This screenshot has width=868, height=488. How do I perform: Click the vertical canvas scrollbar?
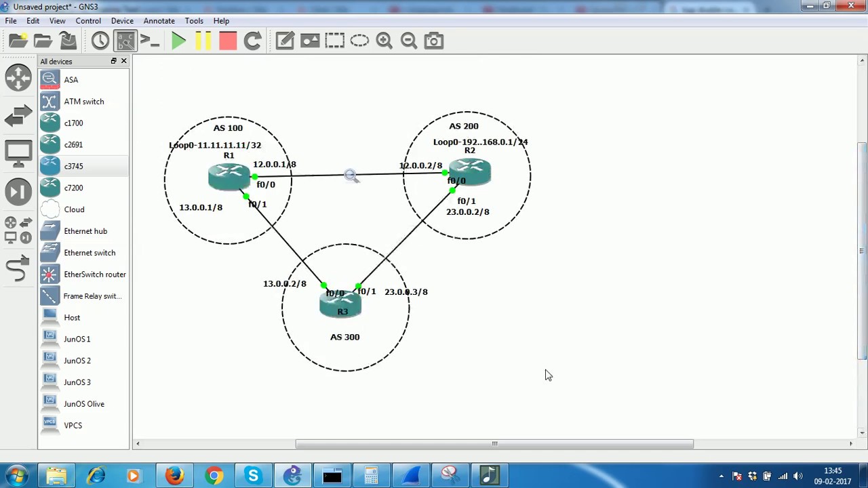tap(862, 251)
